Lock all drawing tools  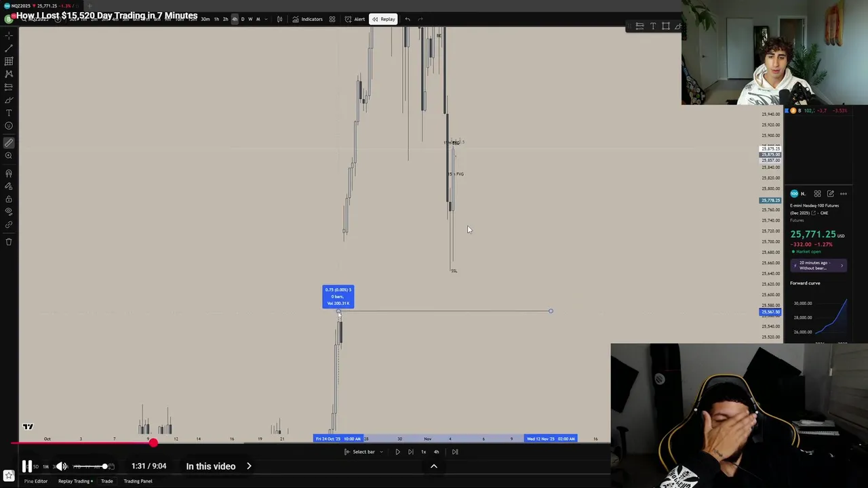pos(9,199)
